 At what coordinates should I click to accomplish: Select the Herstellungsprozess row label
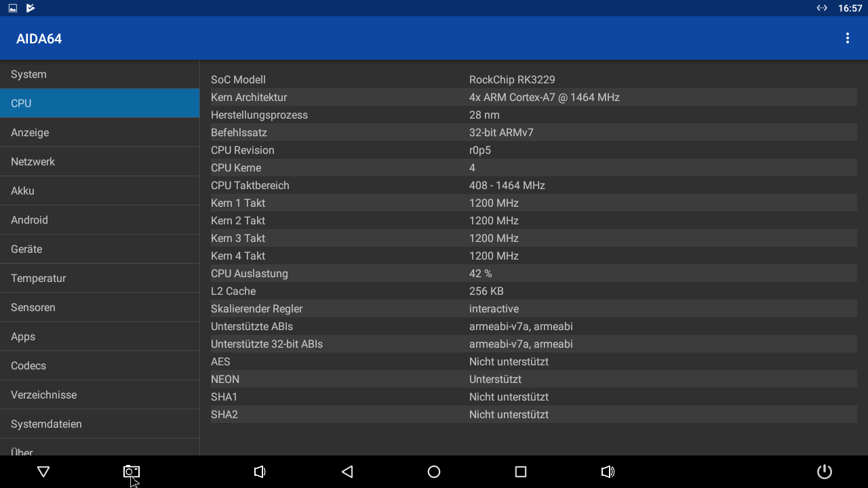[x=259, y=115]
